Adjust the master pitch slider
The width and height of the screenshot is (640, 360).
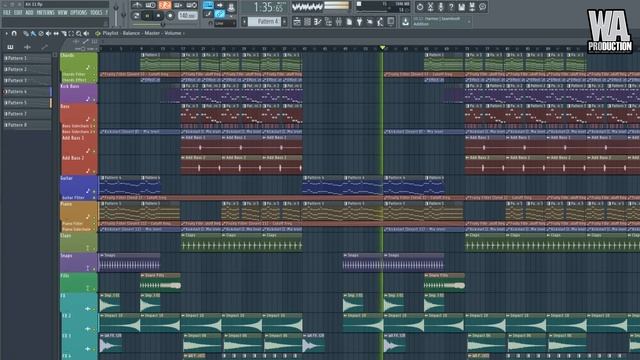[124, 14]
